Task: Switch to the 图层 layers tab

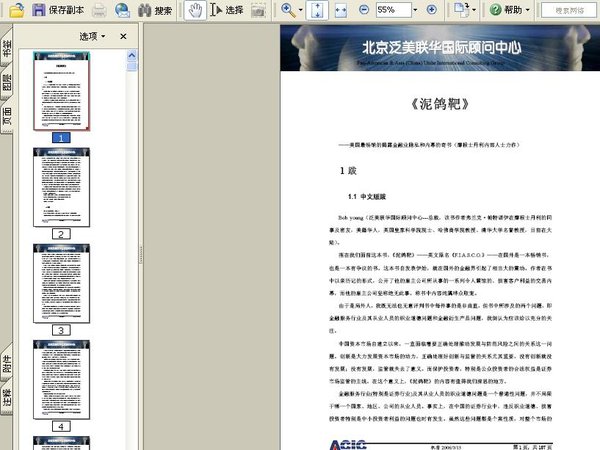Action: 7,82
